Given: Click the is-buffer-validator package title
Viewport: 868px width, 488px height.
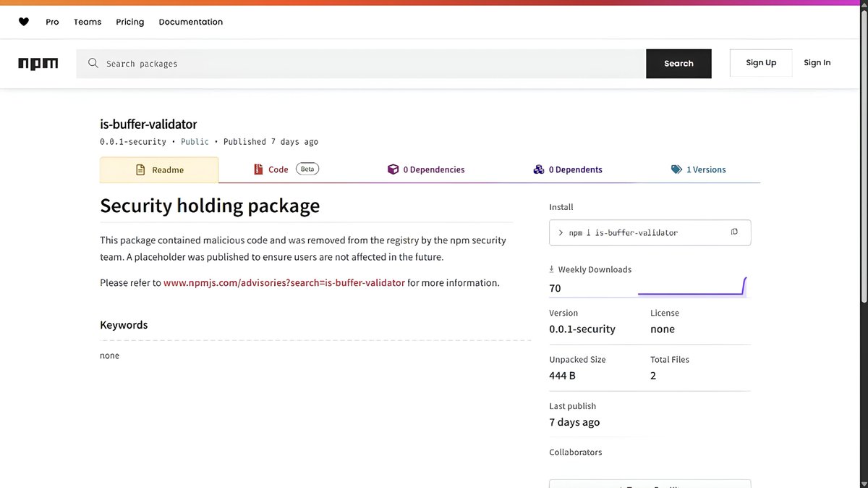Looking at the screenshot, I should (148, 124).
